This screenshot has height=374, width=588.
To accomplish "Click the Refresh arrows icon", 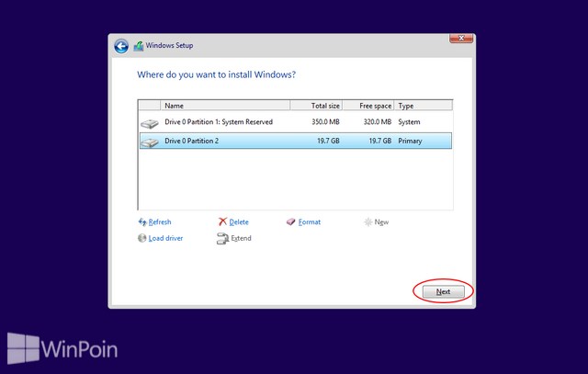I will pos(142,222).
